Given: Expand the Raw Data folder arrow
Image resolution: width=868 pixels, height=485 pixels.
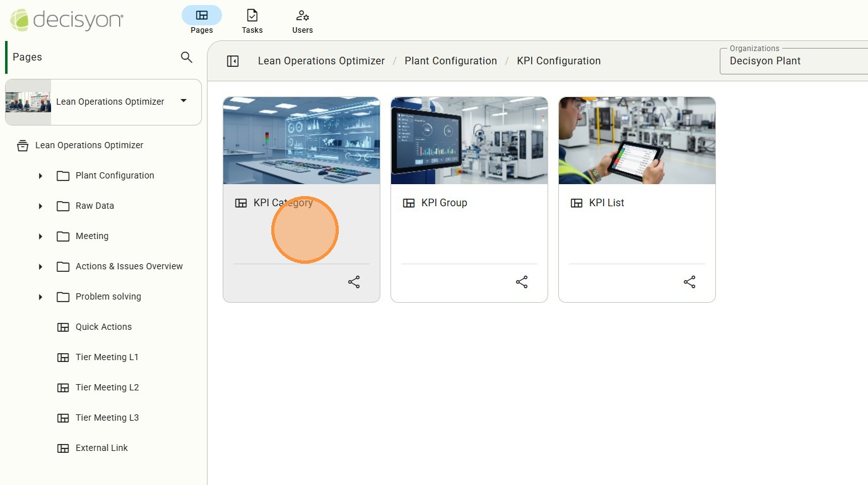Looking at the screenshot, I should pos(40,206).
